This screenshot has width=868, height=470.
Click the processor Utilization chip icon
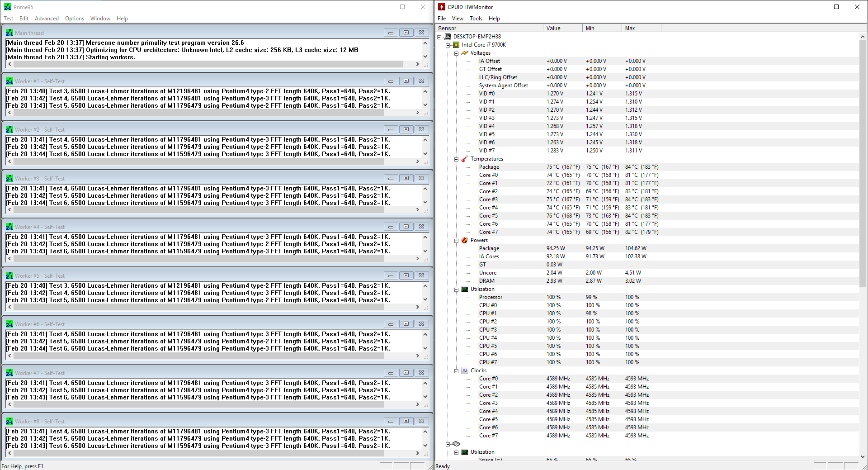tap(464, 289)
